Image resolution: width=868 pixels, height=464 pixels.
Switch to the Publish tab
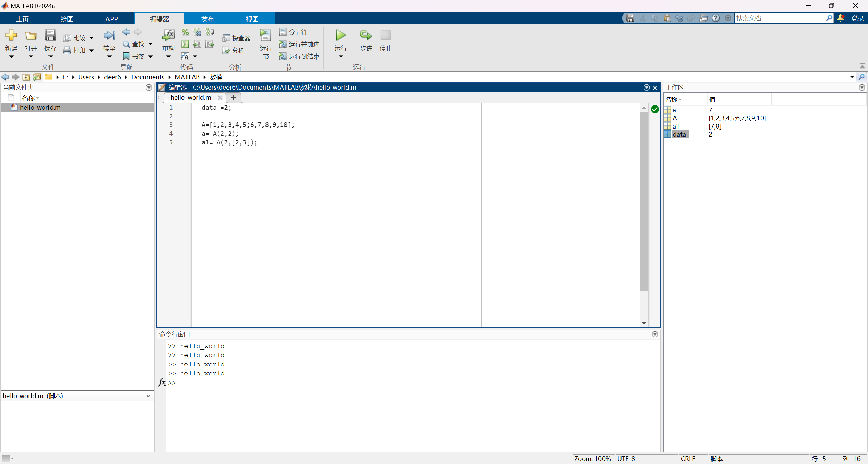point(207,19)
